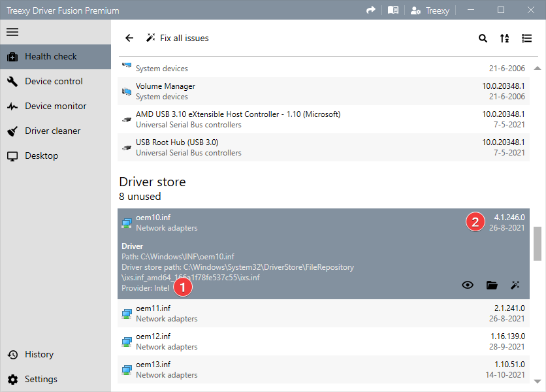This screenshot has width=546, height=392.
Task: Select AMD USB 3.10 eXtensible Host Controller row
Action: 323,119
